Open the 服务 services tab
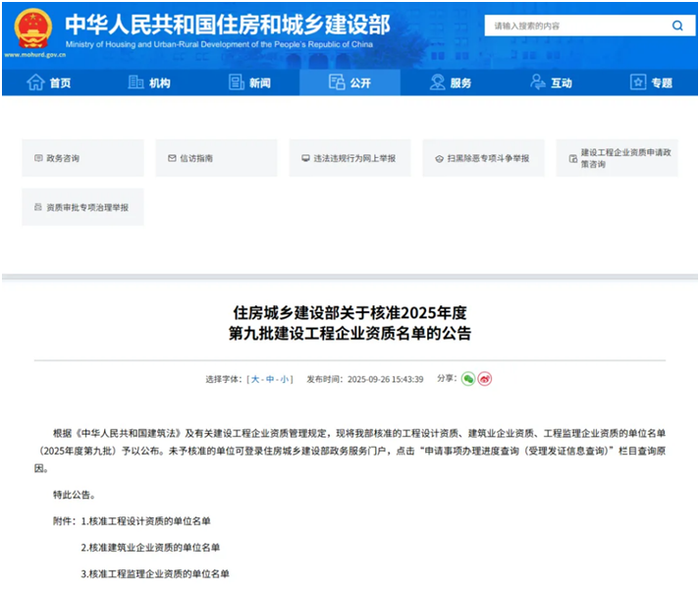This screenshot has width=700, height=591. (x=450, y=82)
